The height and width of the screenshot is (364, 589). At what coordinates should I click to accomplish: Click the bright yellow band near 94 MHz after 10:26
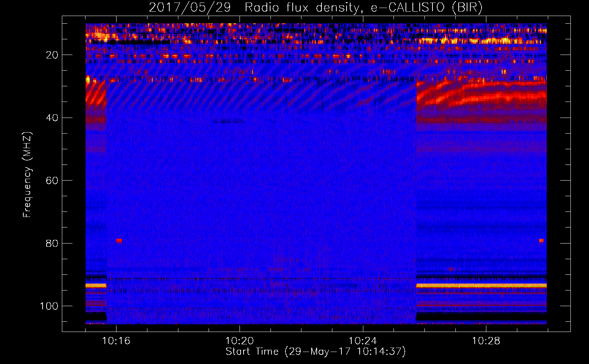coord(481,286)
